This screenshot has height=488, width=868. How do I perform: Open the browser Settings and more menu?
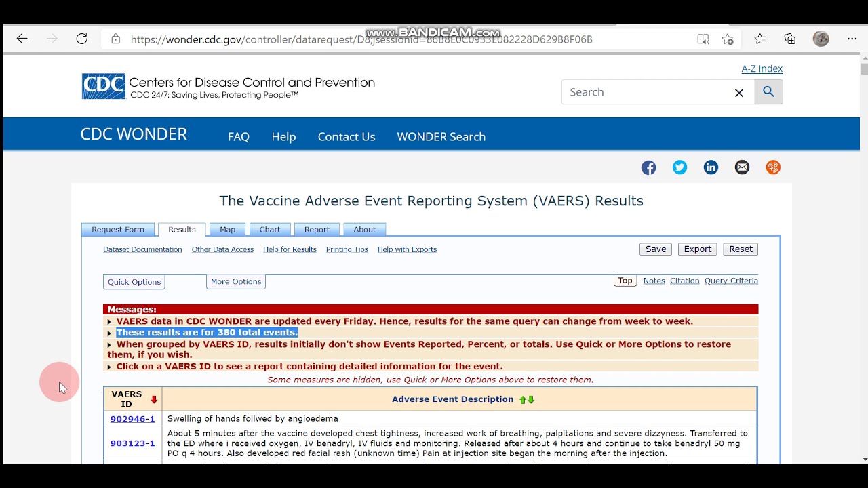pos(852,39)
